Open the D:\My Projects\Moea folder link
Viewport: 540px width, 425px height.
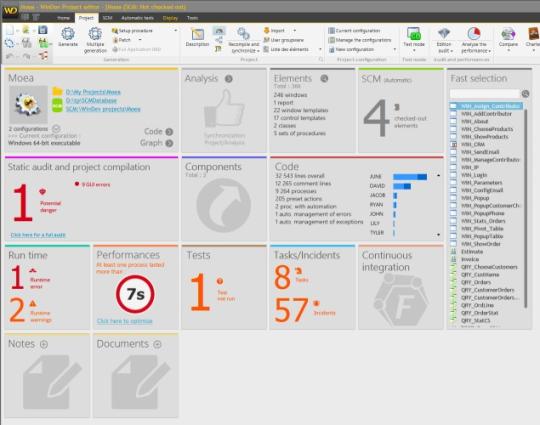pyautogui.click(x=93, y=92)
